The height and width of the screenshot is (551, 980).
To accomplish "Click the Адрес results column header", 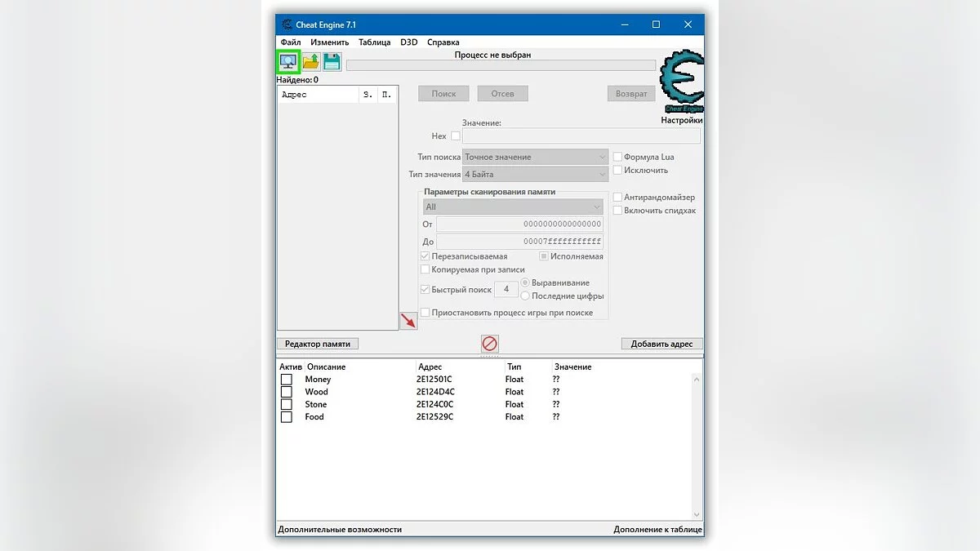I will 318,95.
